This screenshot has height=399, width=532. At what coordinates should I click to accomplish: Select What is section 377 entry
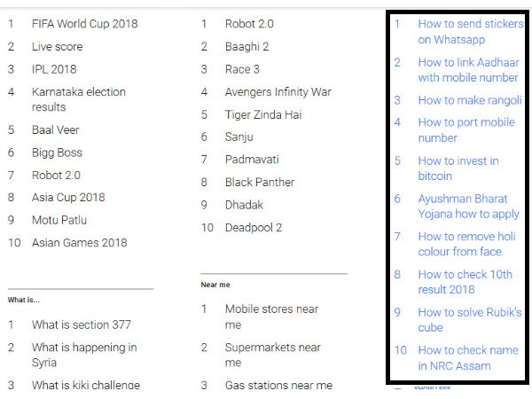[82, 325]
